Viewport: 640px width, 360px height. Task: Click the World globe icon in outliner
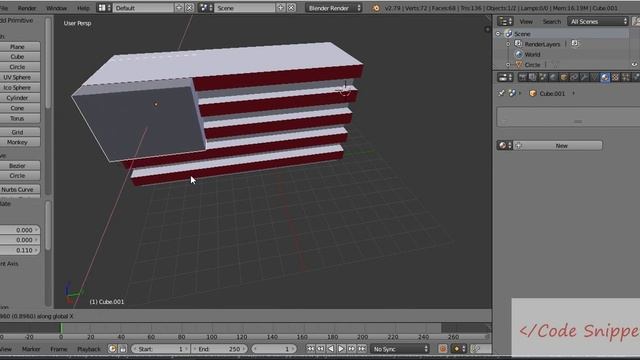(519, 54)
